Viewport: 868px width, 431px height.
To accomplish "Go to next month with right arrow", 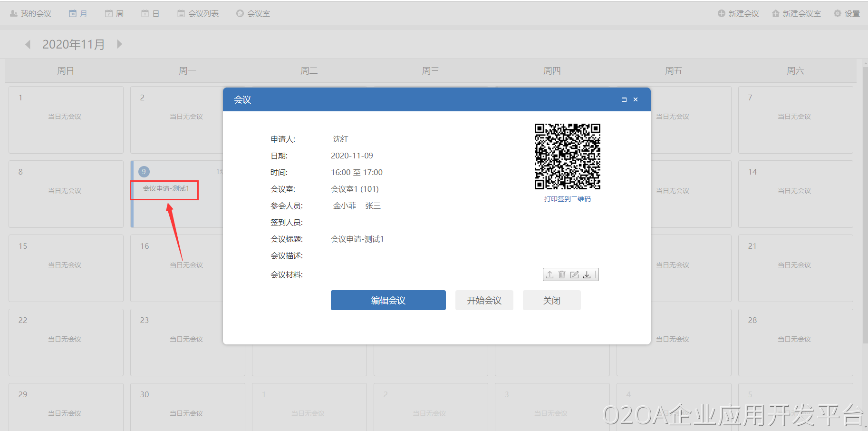I will [120, 44].
